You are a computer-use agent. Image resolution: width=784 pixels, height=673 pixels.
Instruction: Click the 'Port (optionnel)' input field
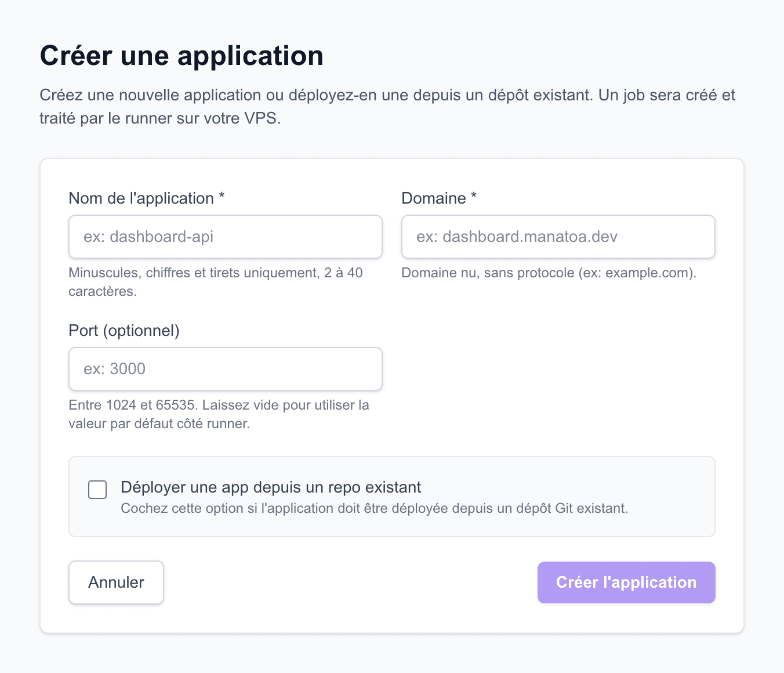(225, 369)
